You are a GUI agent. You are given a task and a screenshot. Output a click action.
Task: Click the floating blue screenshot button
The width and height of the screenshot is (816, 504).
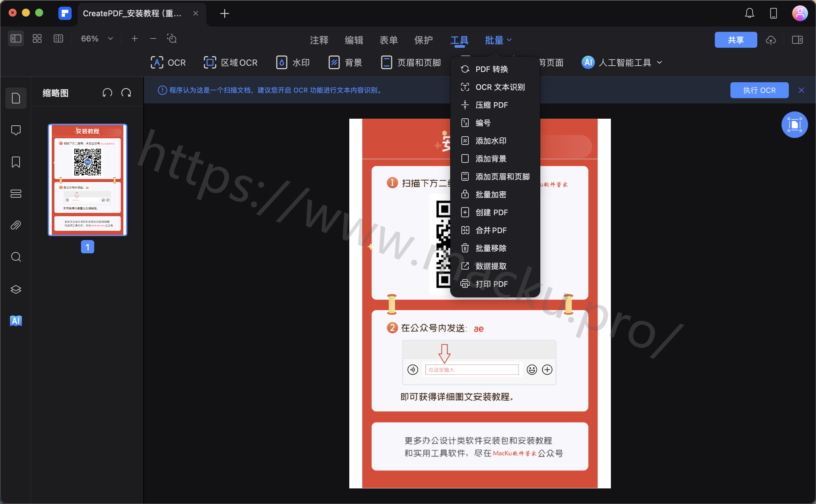(x=794, y=125)
